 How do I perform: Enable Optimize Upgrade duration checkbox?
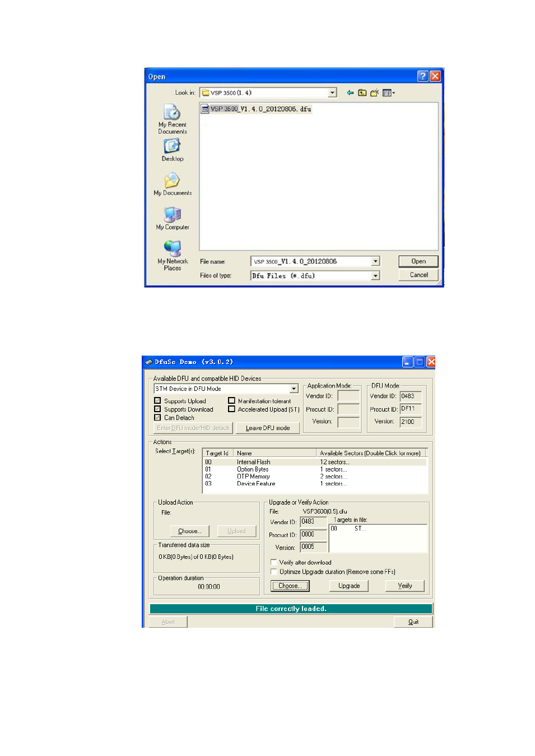[273, 572]
